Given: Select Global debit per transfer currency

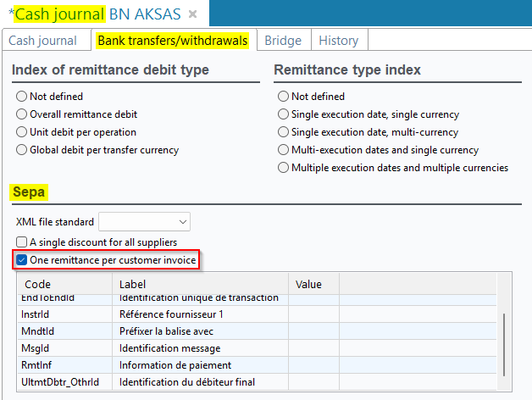Looking at the screenshot, I should [22, 150].
